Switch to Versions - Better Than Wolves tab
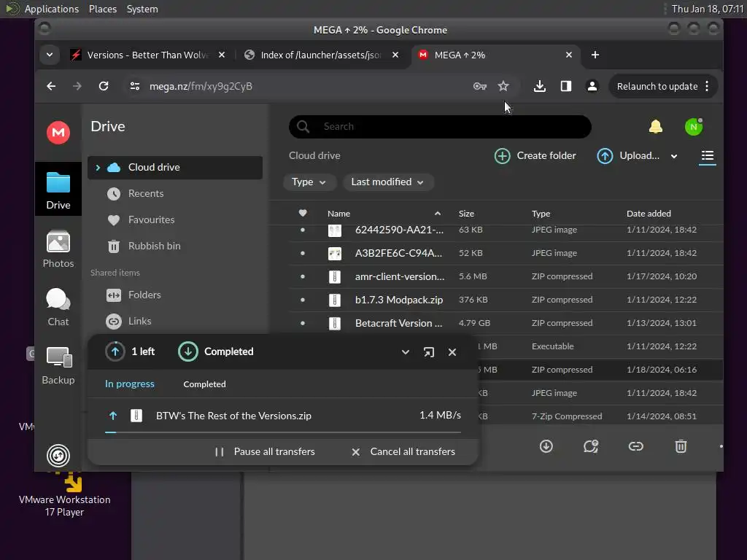Image resolution: width=747 pixels, height=560 pixels. pos(147,55)
